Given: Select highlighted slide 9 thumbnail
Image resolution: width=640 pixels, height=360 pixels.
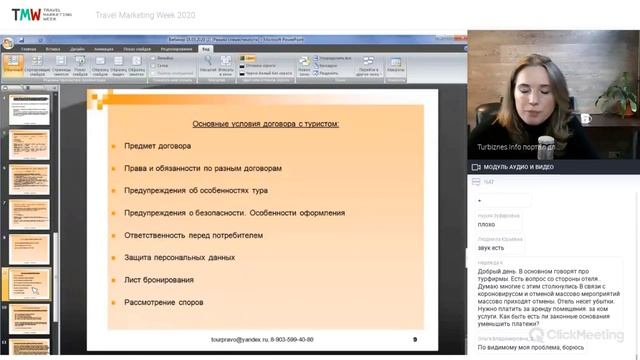Looking at the screenshot, I should pos(29,284).
